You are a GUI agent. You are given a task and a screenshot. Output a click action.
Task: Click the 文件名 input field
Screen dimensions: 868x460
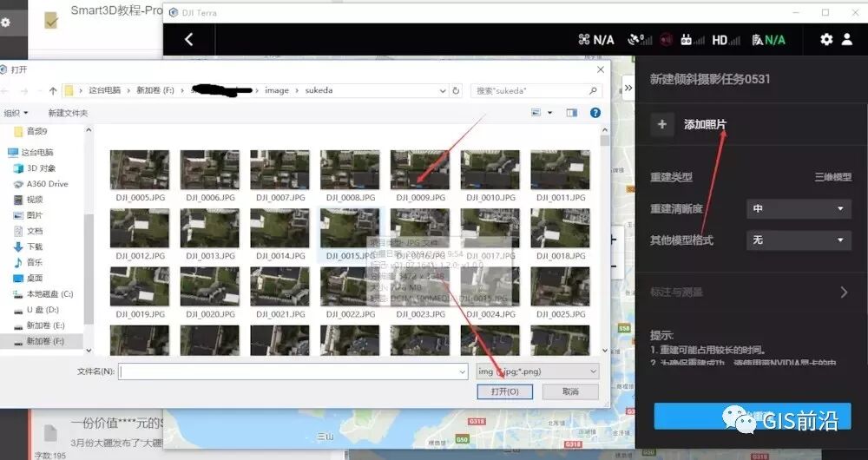point(293,372)
